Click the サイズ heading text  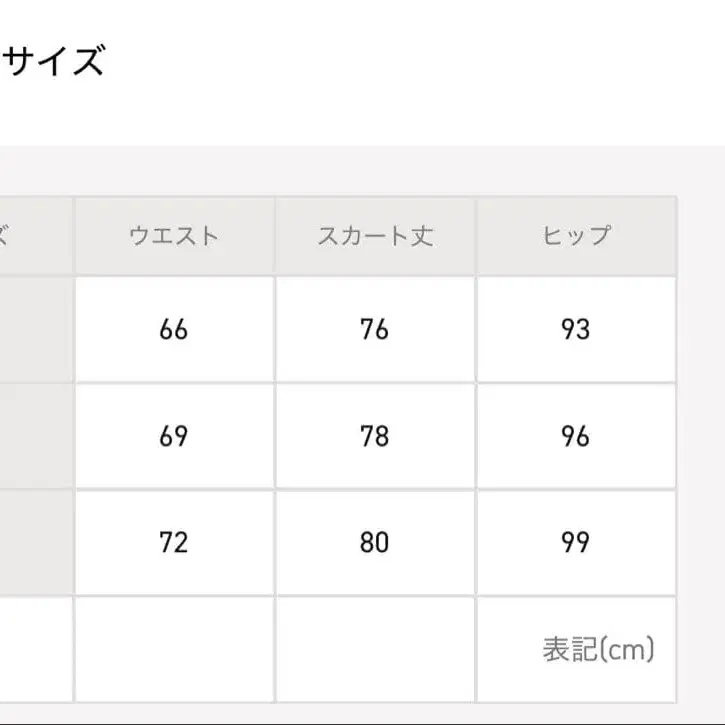coord(53,62)
